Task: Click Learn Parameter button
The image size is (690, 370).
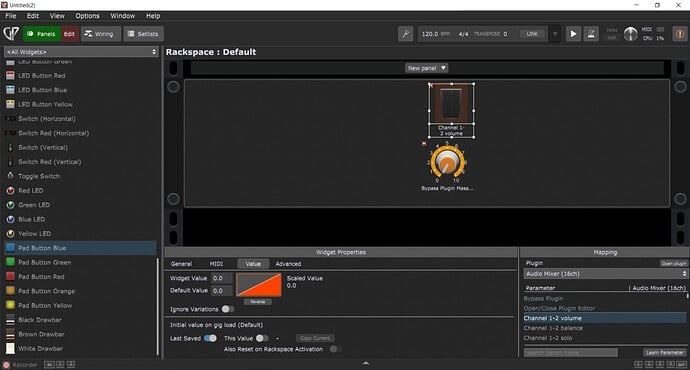Action: [x=665, y=353]
